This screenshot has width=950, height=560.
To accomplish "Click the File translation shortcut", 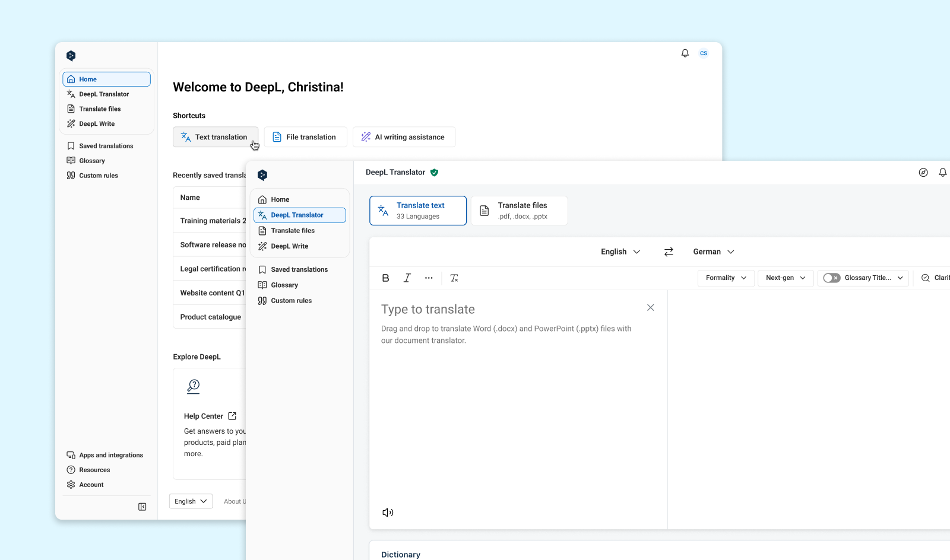I will tap(306, 137).
